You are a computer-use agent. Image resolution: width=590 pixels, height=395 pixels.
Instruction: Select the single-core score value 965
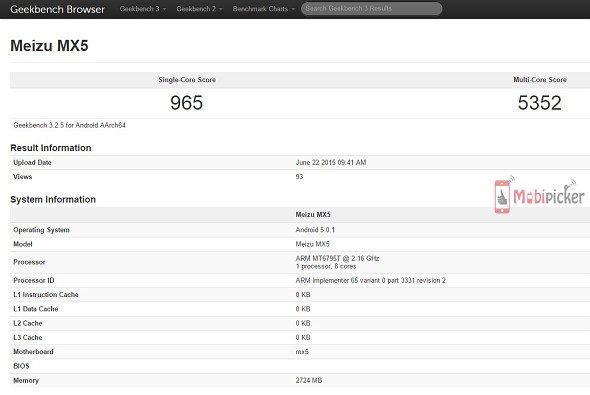coord(186,103)
